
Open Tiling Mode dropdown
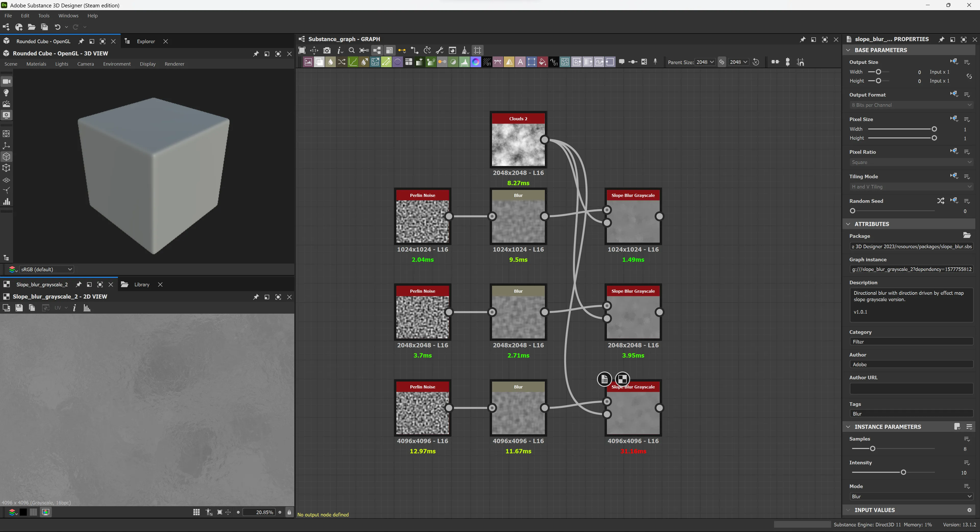coord(912,187)
